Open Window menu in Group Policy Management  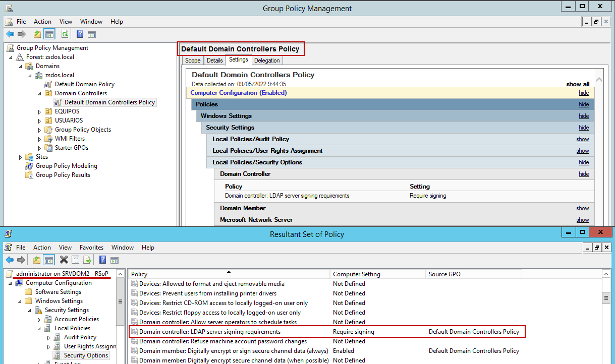pyautogui.click(x=91, y=22)
